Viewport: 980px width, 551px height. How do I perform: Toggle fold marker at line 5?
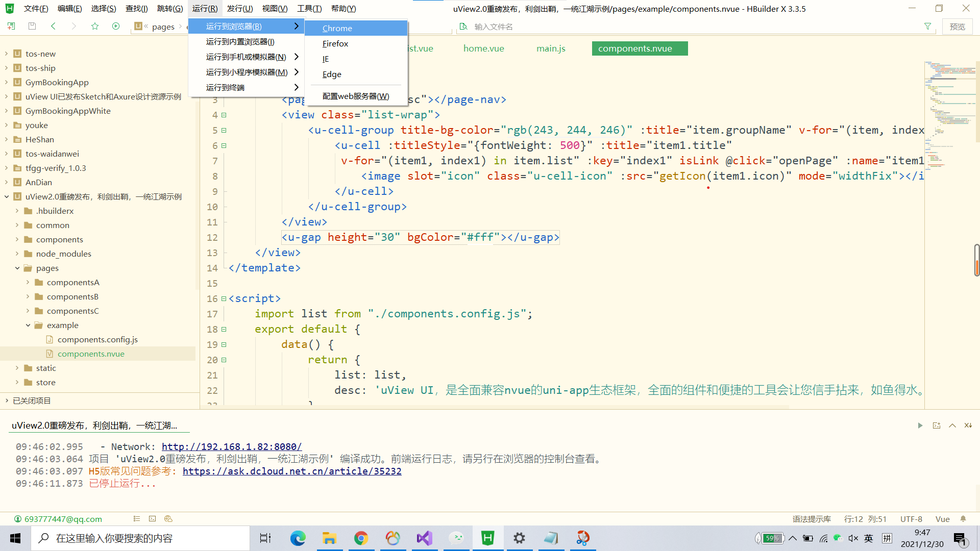224,131
